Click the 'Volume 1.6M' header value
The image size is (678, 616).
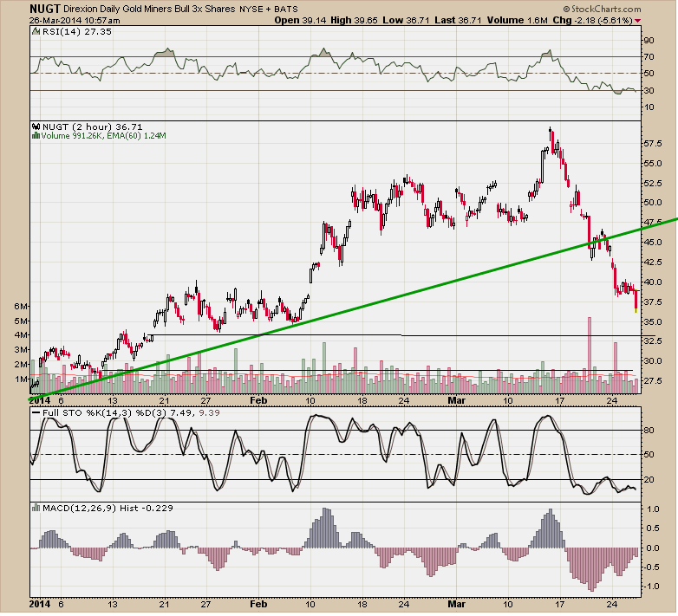[518, 20]
